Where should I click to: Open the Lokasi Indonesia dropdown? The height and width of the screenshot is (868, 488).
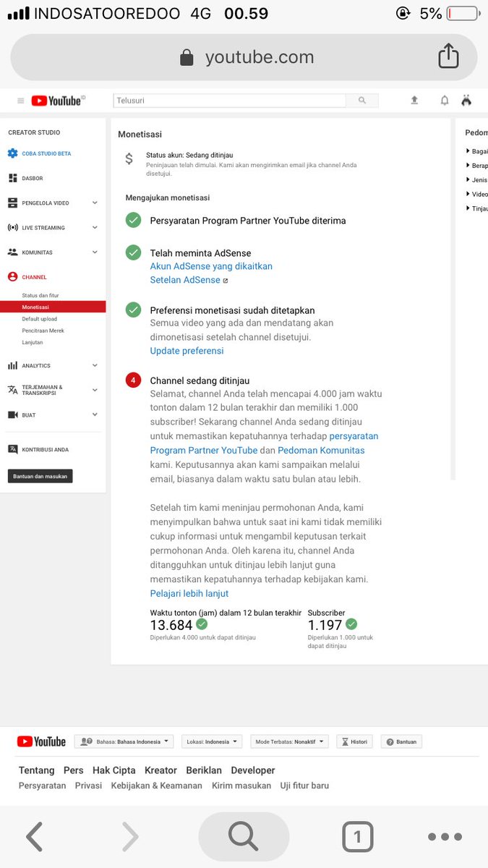coord(212,741)
